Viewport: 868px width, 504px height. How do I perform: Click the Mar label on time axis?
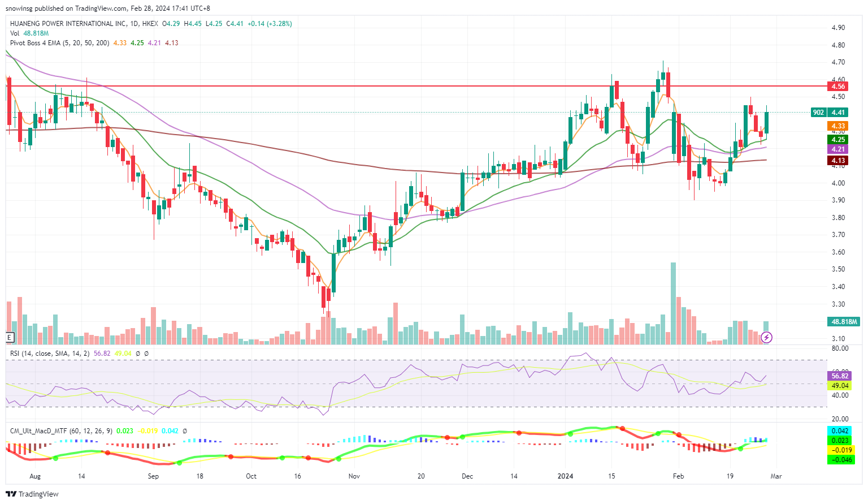(x=776, y=476)
